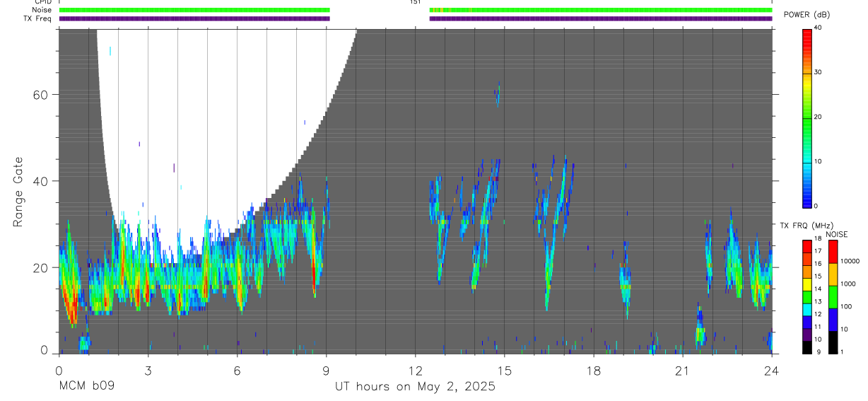Screen dimensions: 868x401
Task: Click the Noise row label
Action: point(42,10)
